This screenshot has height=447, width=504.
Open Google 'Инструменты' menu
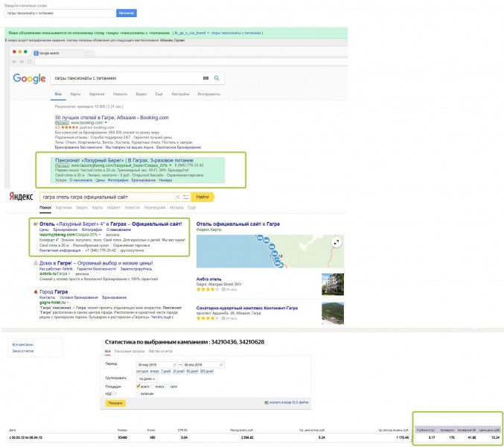(x=209, y=94)
